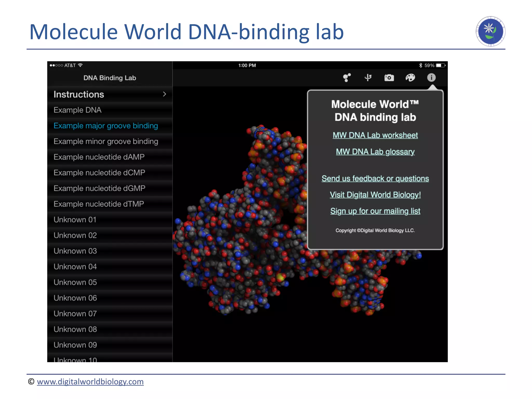532x399 pixels.
Task: Tap the info icon in toolbar
Action: 431,77
